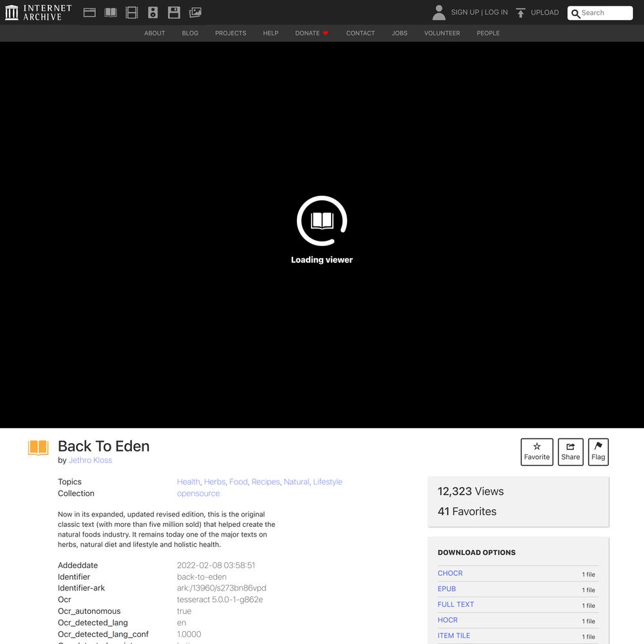The height and width of the screenshot is (644, 644).
Task: Click the LOG IN link
Action: tap(496, 12)
